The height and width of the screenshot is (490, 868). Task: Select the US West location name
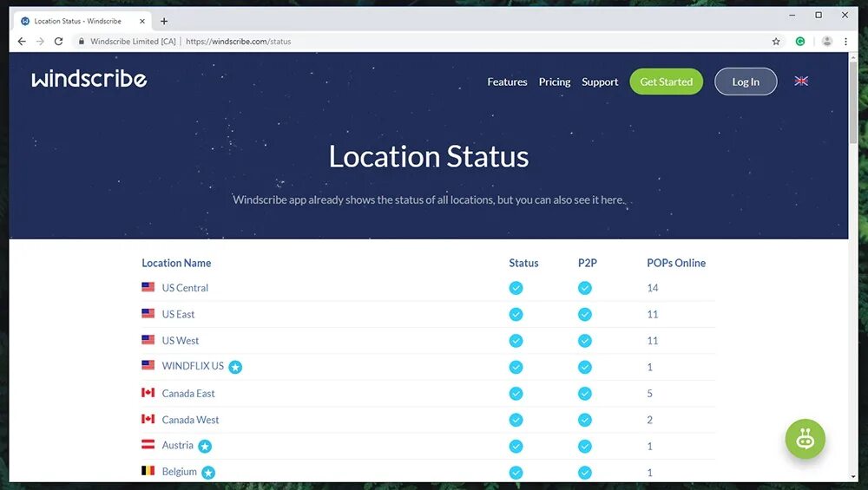click(181, 341)
